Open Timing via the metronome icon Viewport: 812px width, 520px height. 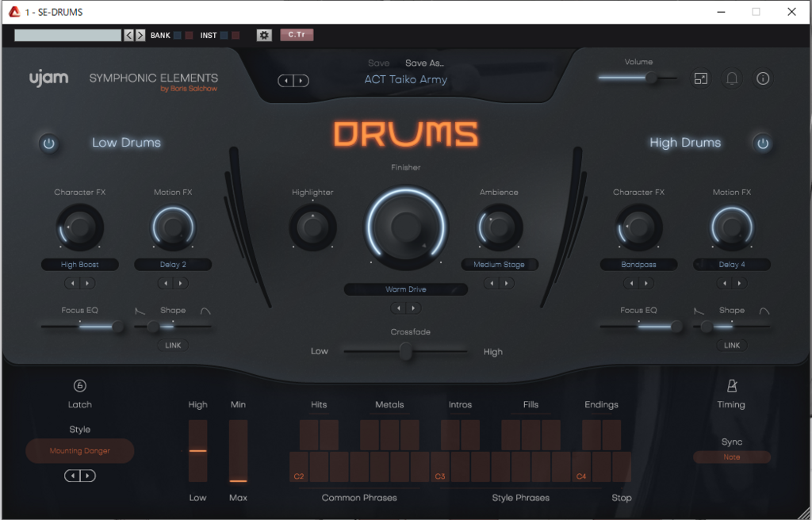[732, 386]
